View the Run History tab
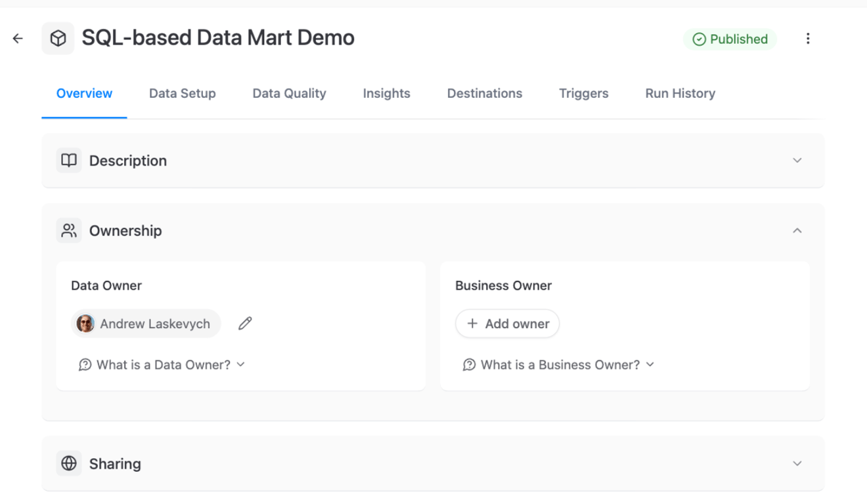 (x=680, y=94)
